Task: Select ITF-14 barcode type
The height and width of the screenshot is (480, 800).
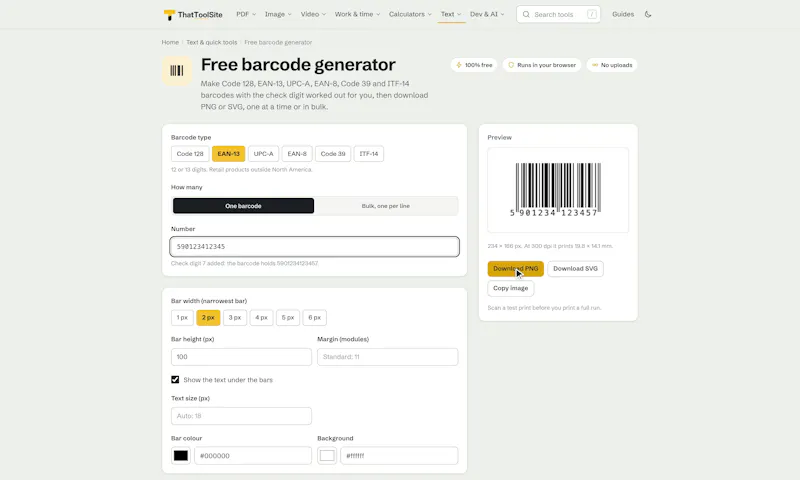Action: pyautogui.click(x=369, y=154)
